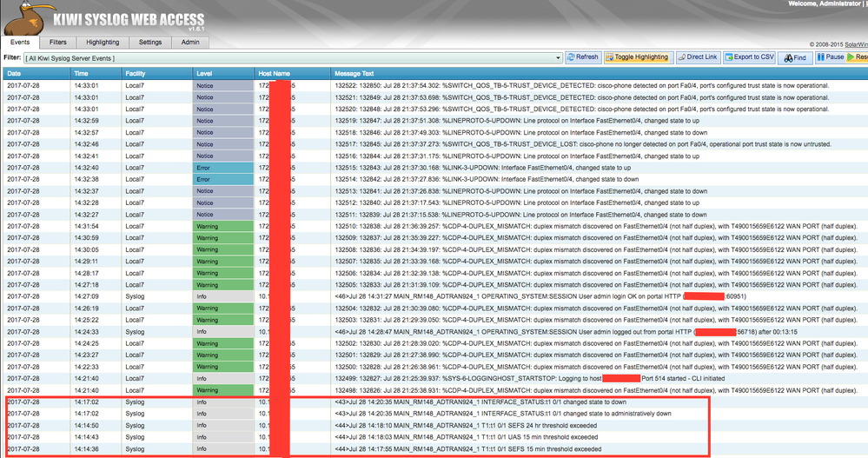Screen dimensions: 868x458
Task: Select message starting with 132500: 132828
Action: coord(596,367)
